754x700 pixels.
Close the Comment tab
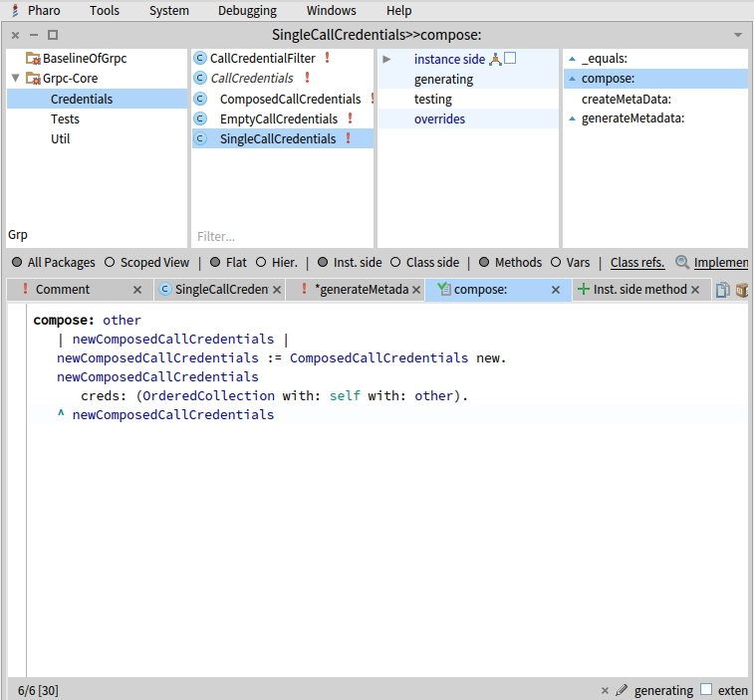click(x=137, y=290)
